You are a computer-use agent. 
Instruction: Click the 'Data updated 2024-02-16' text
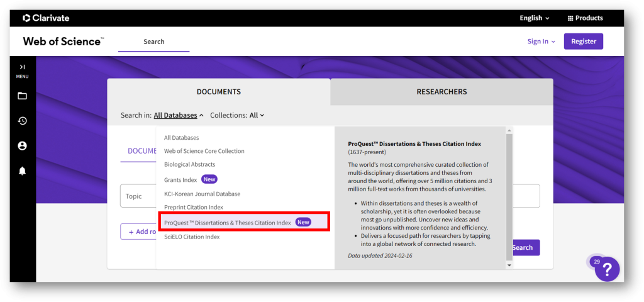[380, 255]
